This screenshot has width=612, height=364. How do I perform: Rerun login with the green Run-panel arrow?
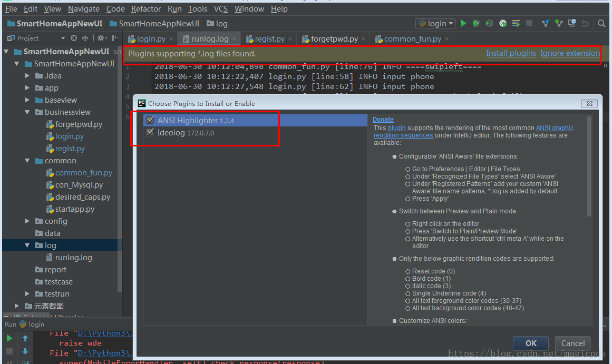point(9,338)
